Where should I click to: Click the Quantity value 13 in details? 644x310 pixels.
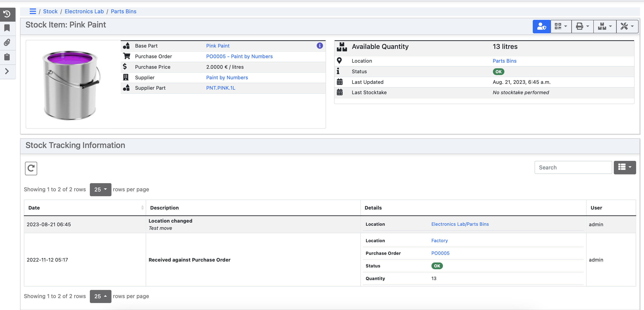[x=434, y=278]
